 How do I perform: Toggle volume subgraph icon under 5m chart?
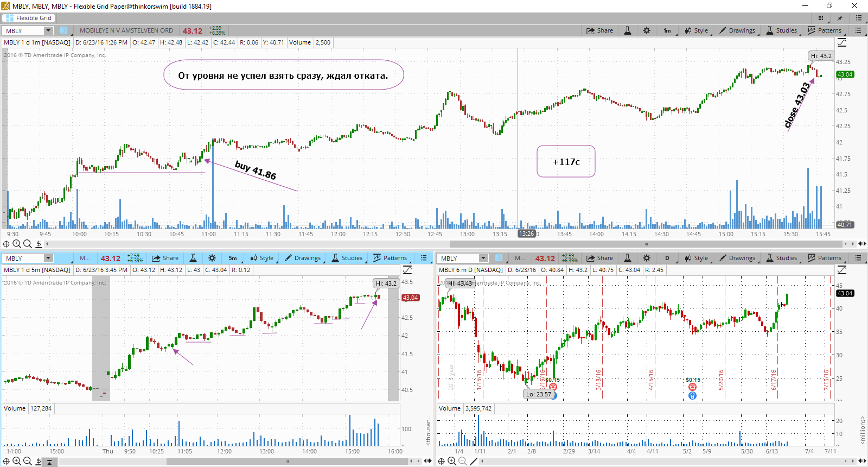[x=39, y=461]
